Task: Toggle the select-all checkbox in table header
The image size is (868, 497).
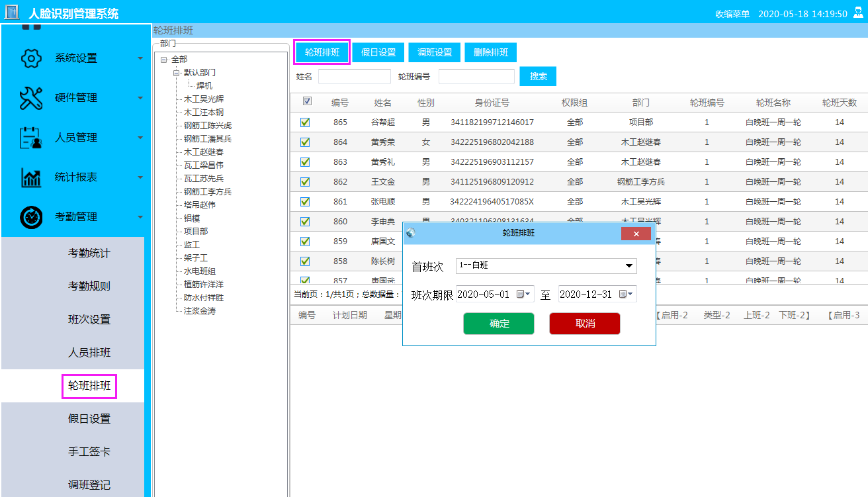Action: click(x=306, y=101)
